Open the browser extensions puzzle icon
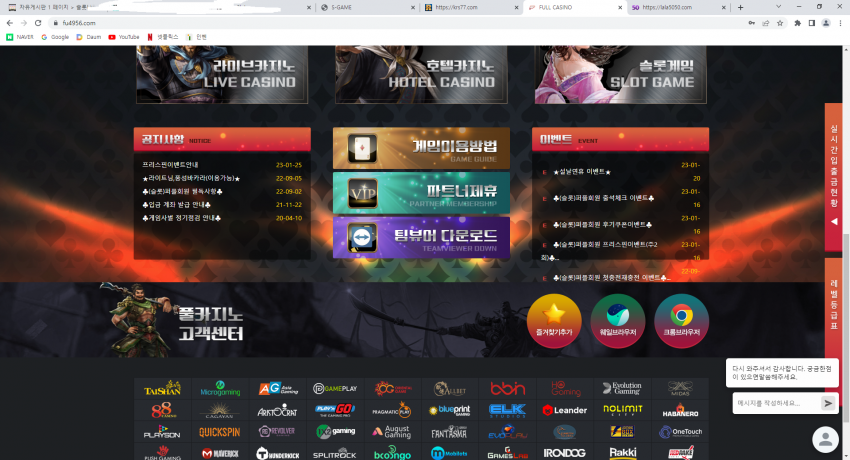The height and width of the screenshot is (460, 850). click(797, 23)
